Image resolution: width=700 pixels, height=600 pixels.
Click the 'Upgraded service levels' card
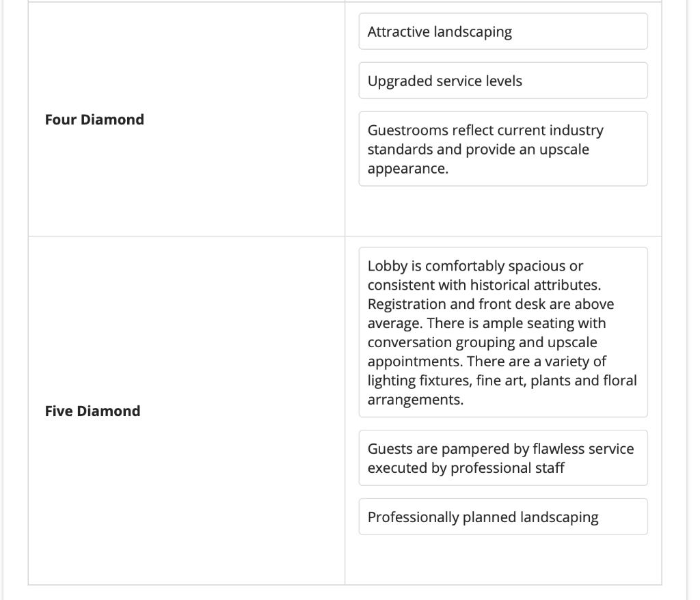pyautogui.click(x=502, y=81)
